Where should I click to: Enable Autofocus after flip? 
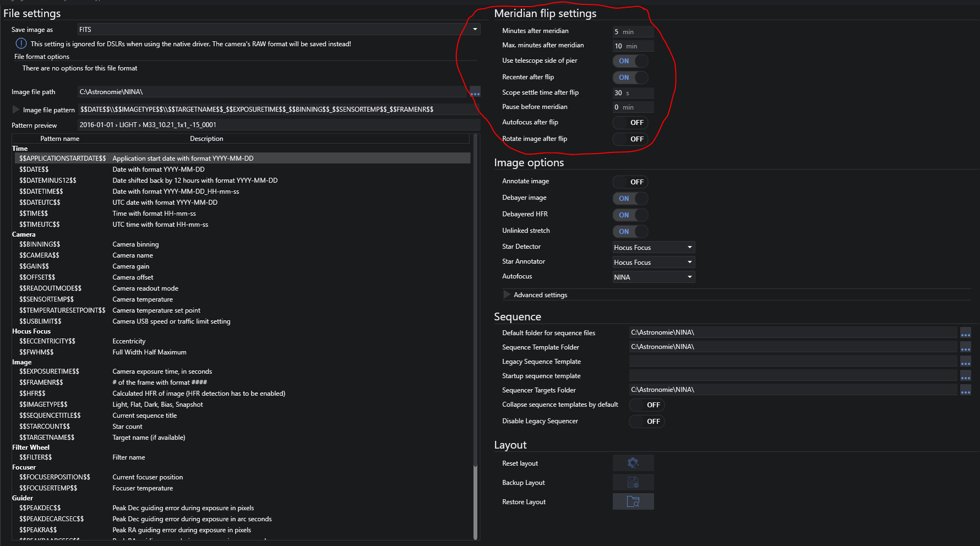point(630,123)
